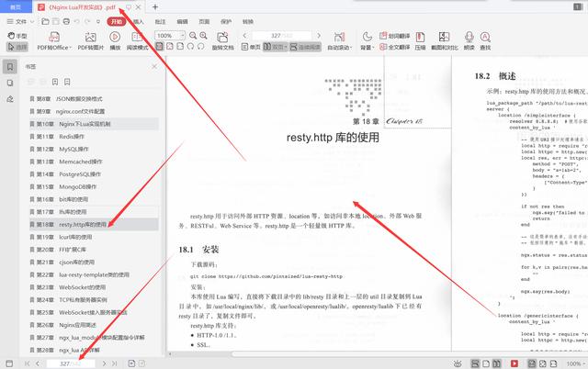Toggle actual size page fit in toolbar
Image resolution: width=588 pixels, height=369 pixels.
pos(160,47)
